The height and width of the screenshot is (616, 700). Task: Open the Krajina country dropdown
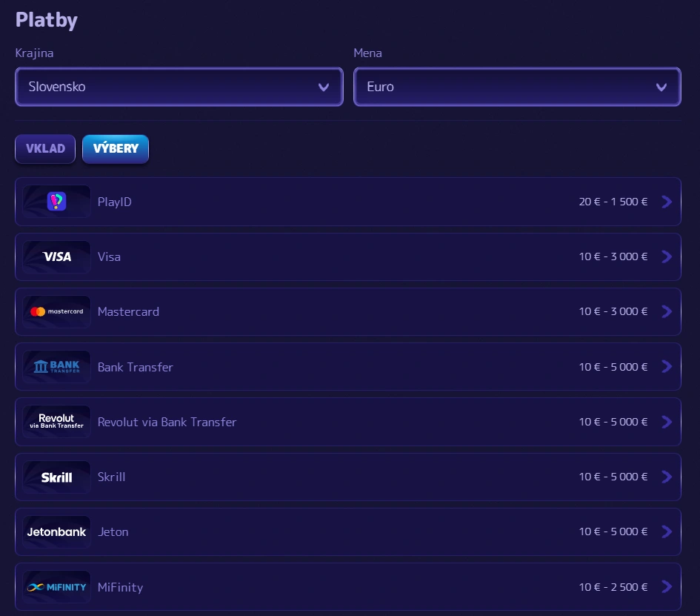[179, 87]
